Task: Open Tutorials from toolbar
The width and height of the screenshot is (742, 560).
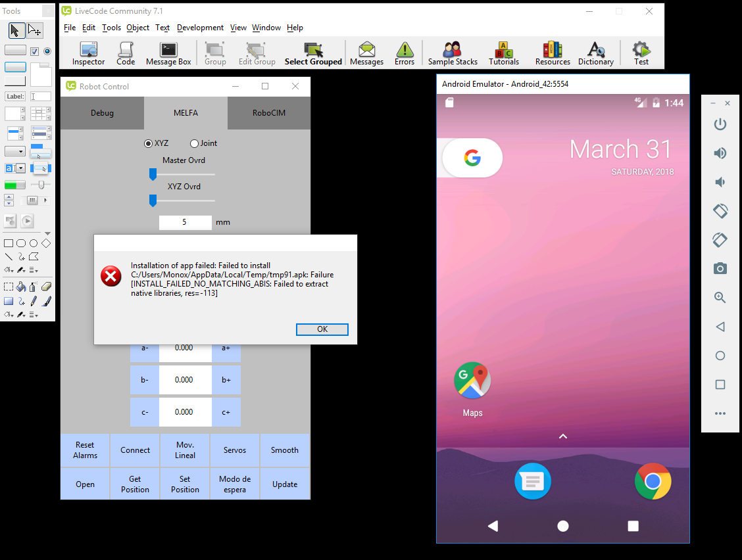Action: 504,53
